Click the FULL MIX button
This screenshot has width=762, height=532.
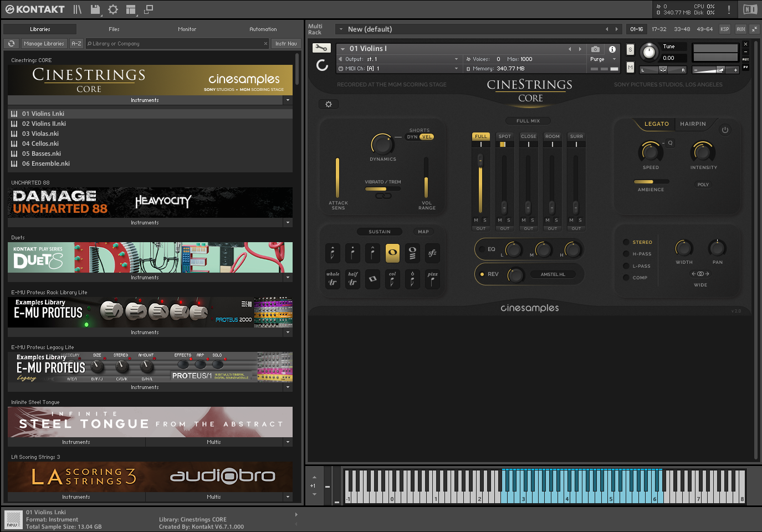[x=528, y=121]
